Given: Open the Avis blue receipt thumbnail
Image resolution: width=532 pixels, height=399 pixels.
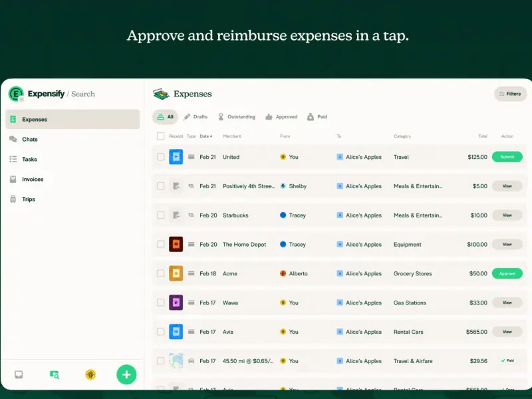Looking at the screenshot, I should coord(176,332).
